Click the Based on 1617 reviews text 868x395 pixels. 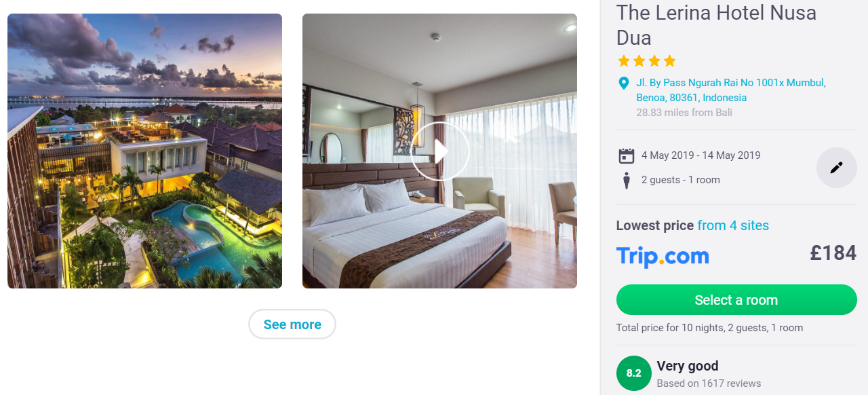709,383
